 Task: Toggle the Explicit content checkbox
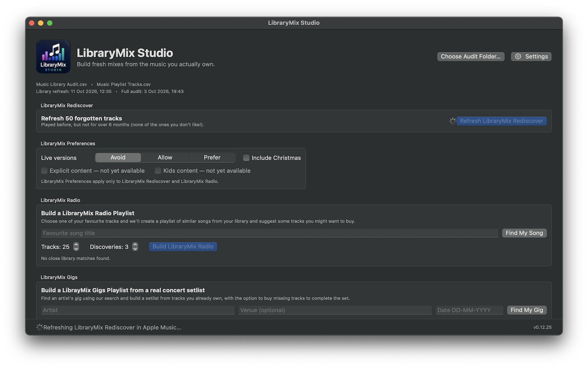point(44,171)
